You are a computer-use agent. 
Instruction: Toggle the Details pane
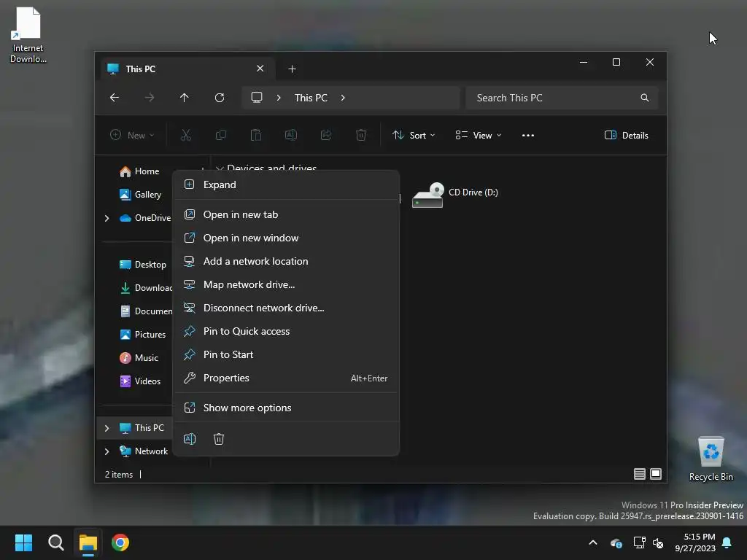627,135
